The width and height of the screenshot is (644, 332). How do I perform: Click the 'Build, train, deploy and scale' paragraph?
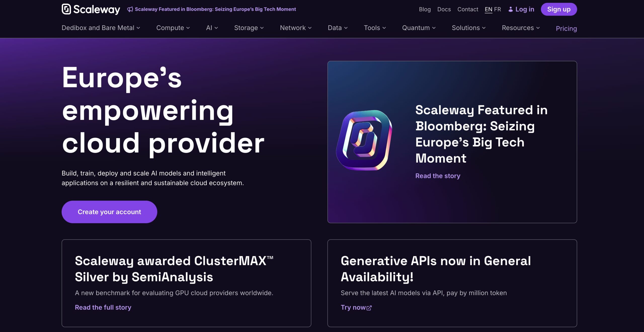point(153,178)
